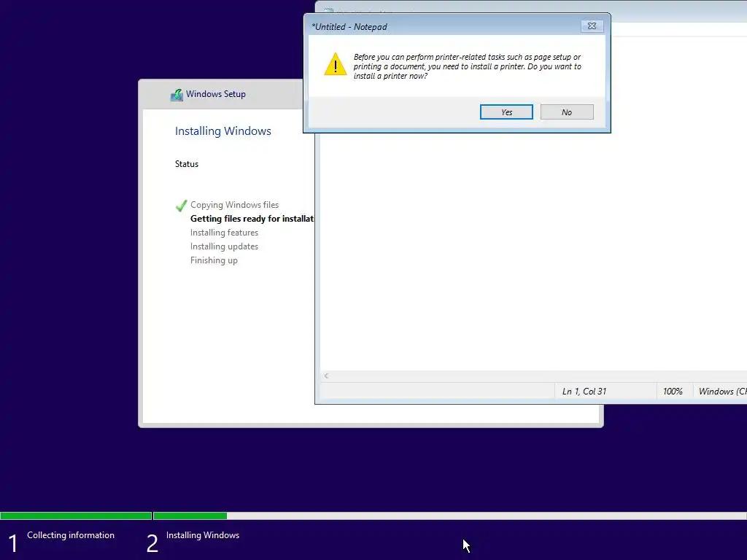Click the 'Copying Windows files' status line
The height and width of the screenshot is (560, 747).
click(234, 205)
